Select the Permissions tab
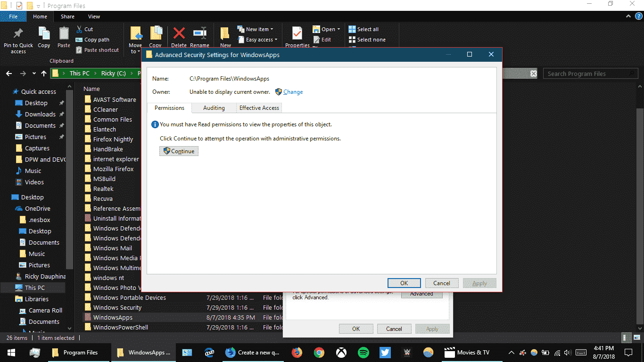 pyautogui.click(x=169, y=108)
